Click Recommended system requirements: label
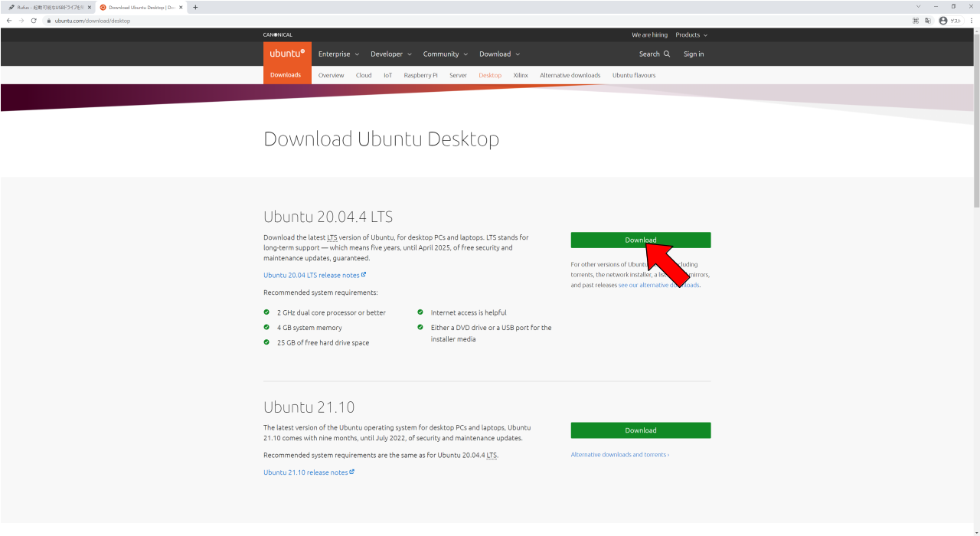Viewport: 980px width, 536px height. point(321,293)
